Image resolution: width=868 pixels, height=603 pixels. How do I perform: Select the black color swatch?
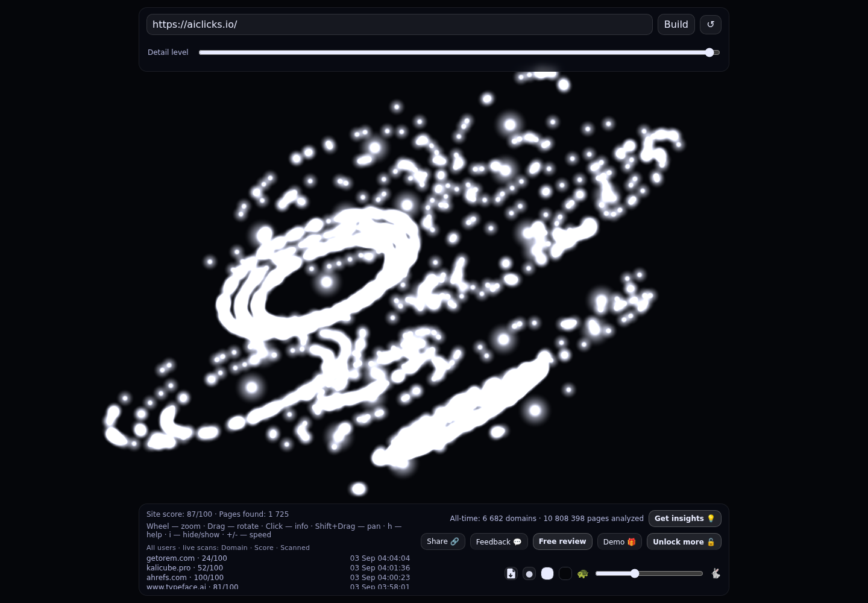pos(565,573)
